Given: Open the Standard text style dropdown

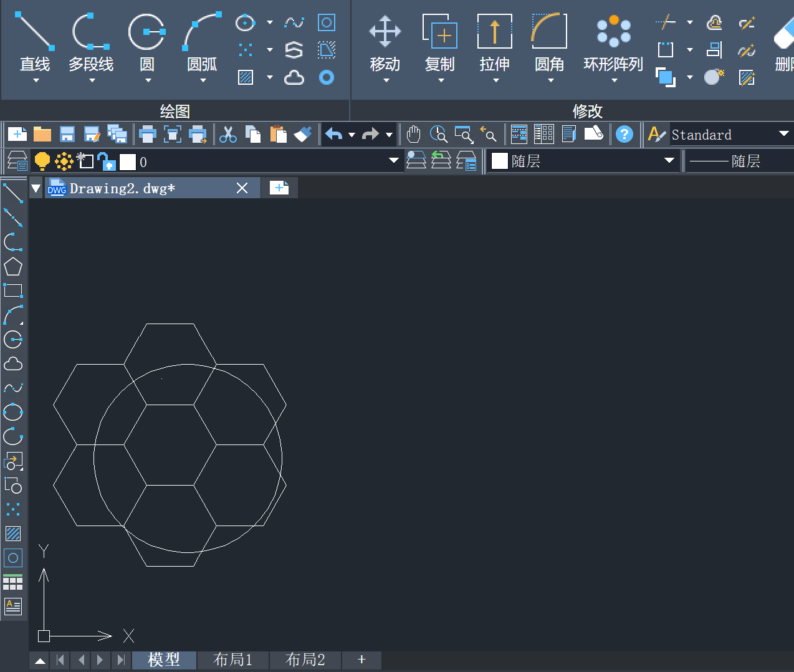Looking at the screenshot, I should (x=784, y=133).
